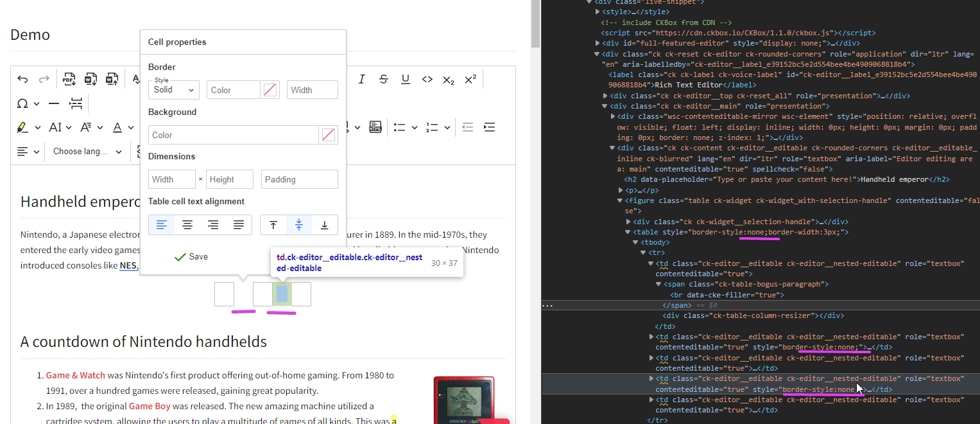980x424 pixels.
Task: Align cell text to the left
Action: [x=162, y=225]
